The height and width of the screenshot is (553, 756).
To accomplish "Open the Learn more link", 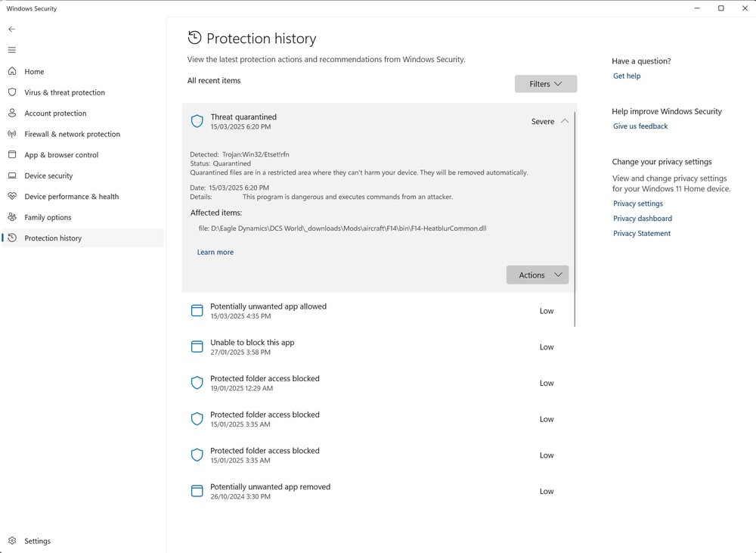I will [215, 252].
